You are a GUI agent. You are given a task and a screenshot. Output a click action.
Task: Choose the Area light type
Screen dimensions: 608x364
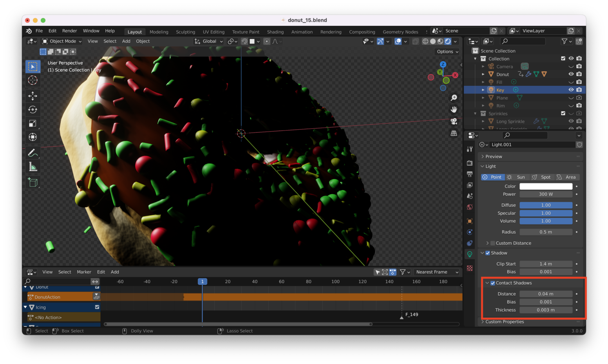566,177
